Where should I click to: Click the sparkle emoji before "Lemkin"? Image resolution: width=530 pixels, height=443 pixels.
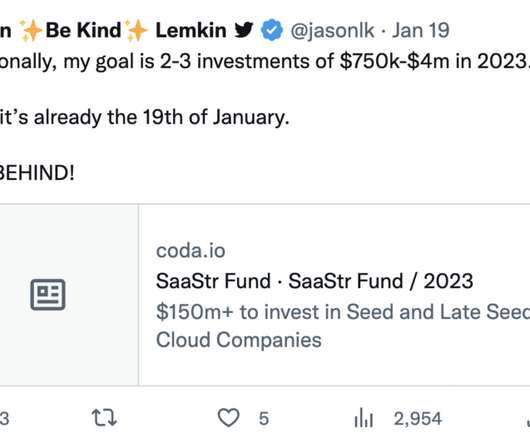136,30
